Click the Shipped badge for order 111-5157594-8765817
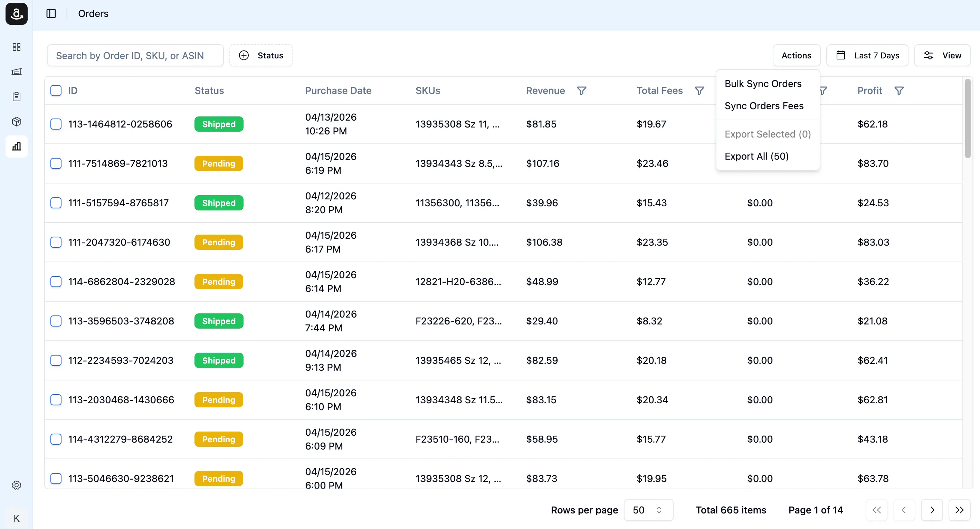Viewport: 980px width, 529px height. (x=219, y=203)
